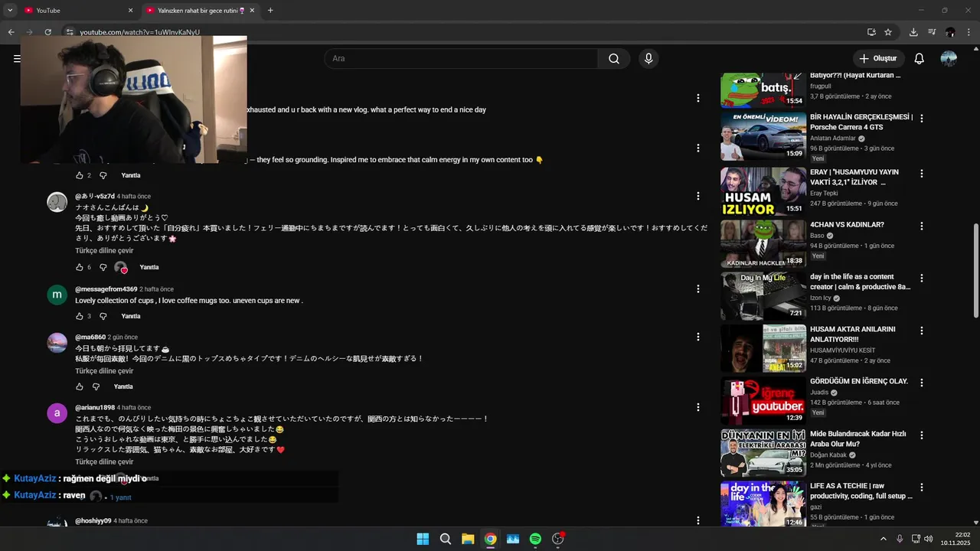Like the @messagefrom4369 comment
980x551 pixels.
point(79,316)
